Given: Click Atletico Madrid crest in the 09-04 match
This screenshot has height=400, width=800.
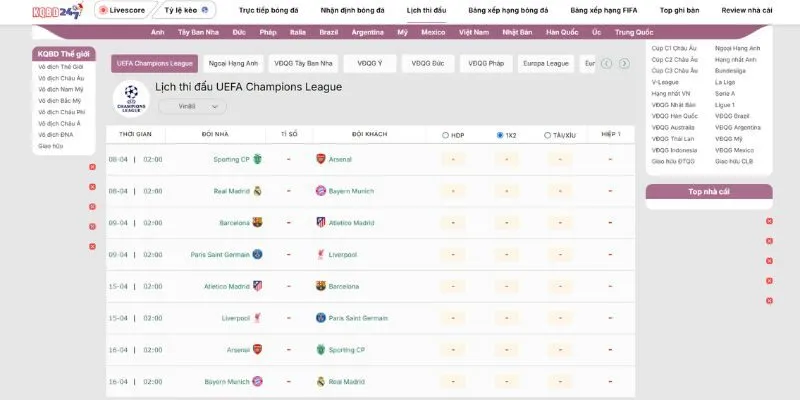Looking at the screenshot, I should [x=321, y=222].
